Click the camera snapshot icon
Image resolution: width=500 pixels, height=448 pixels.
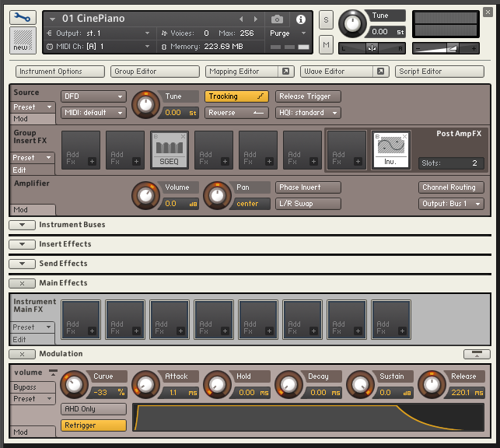[x=277, y=19]
